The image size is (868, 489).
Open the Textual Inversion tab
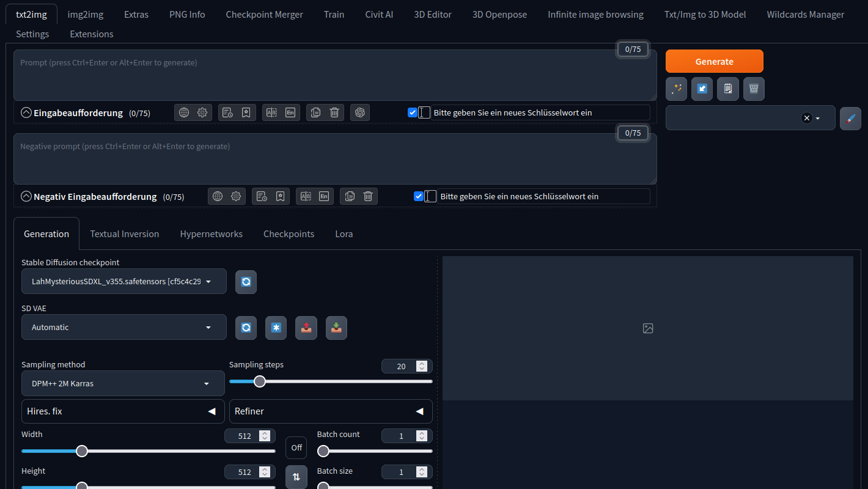pyautogui.click(x=125, y=233)
